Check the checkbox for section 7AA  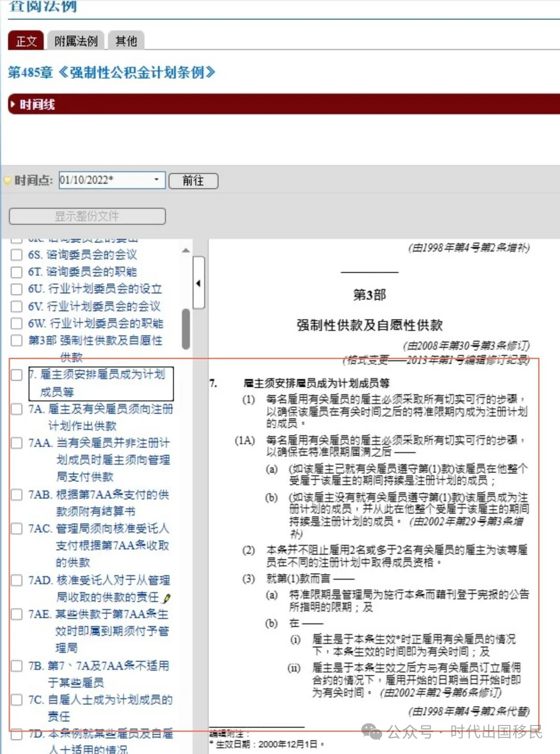click(16, 443)
